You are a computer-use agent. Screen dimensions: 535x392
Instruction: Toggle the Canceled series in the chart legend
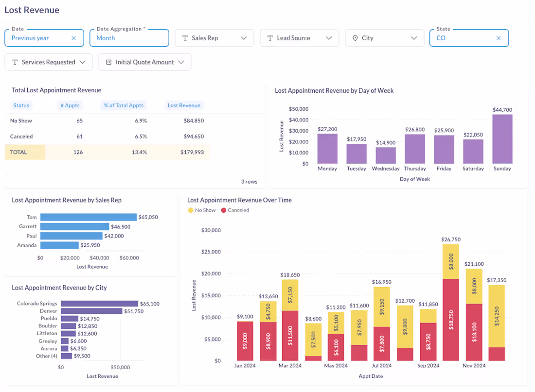(237, 210)
